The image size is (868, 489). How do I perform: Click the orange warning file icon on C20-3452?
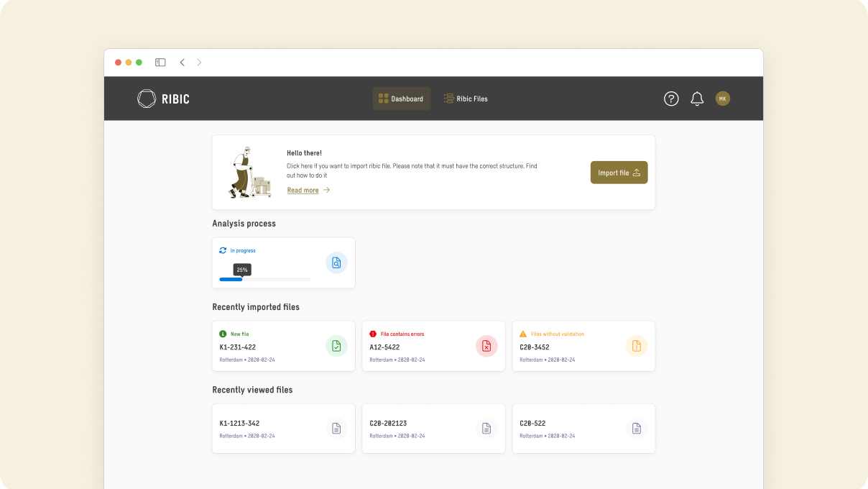coord(637,346)
